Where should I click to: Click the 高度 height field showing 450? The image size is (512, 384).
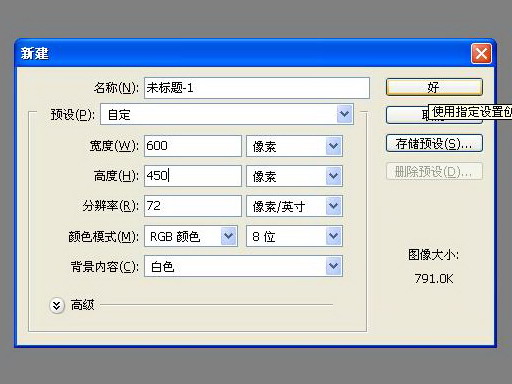[x=193, y=176]
